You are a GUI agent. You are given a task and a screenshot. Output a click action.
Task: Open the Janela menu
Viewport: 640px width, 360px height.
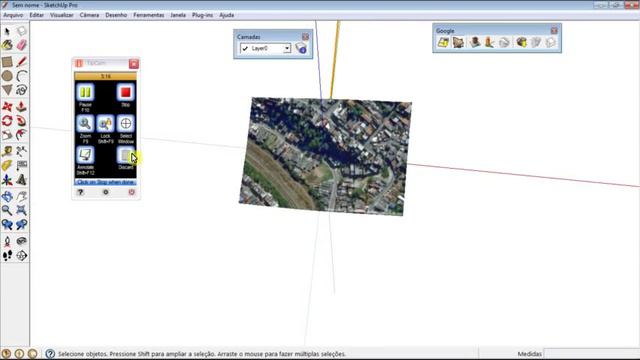(x=178, y=15)
